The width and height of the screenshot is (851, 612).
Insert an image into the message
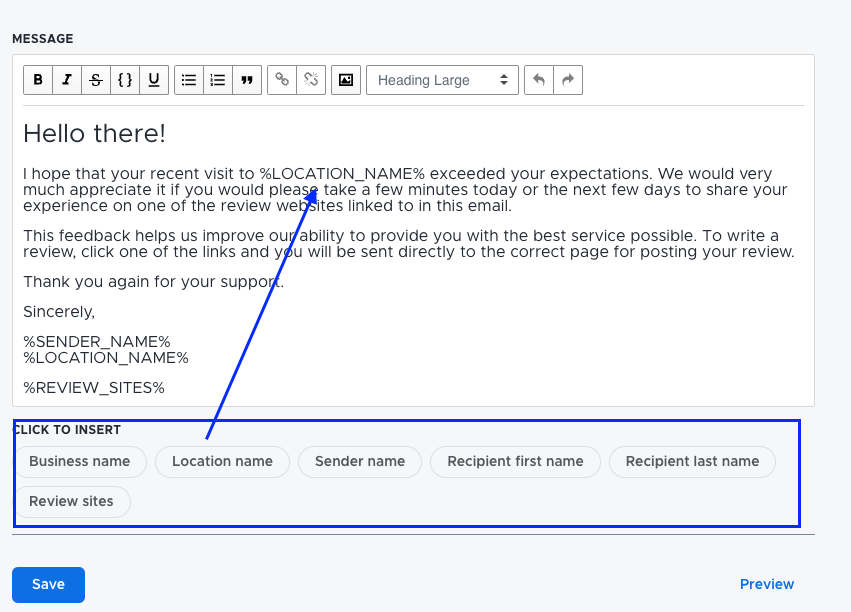[346, 80]
